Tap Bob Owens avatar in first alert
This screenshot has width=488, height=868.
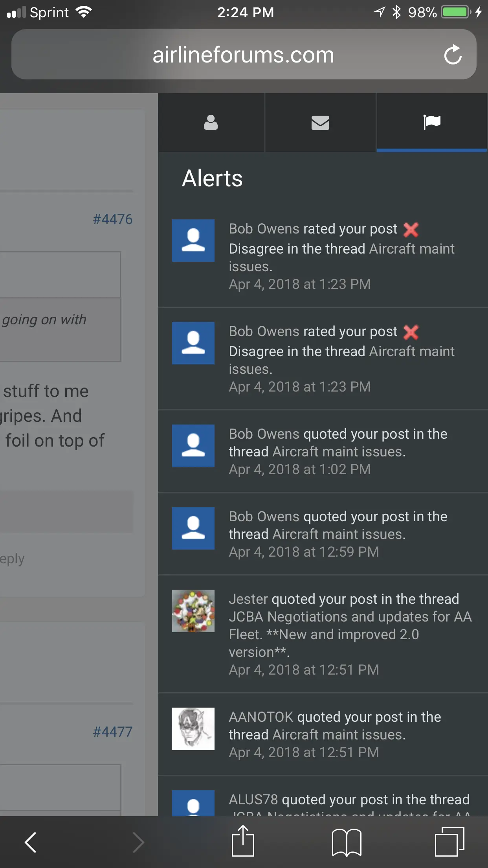coord(193,241)
